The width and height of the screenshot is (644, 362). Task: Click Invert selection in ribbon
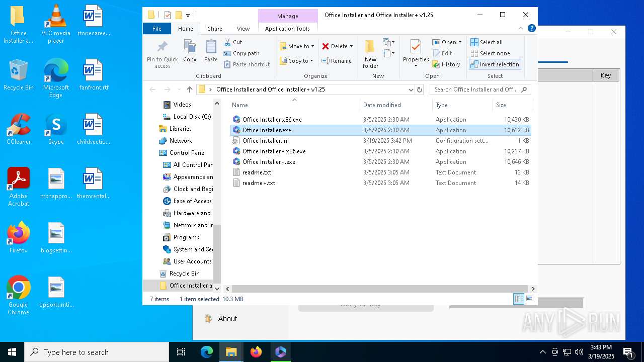[495, 64]
